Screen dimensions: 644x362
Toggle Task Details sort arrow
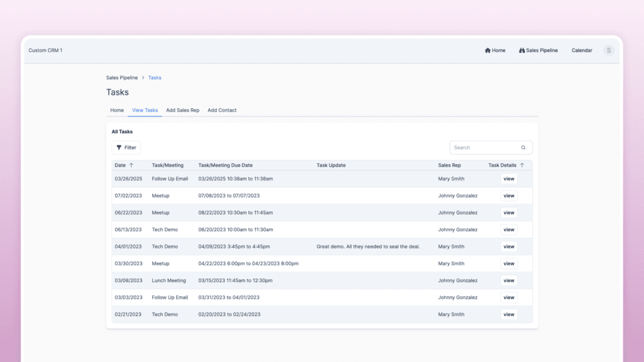[x=523, y=165]
